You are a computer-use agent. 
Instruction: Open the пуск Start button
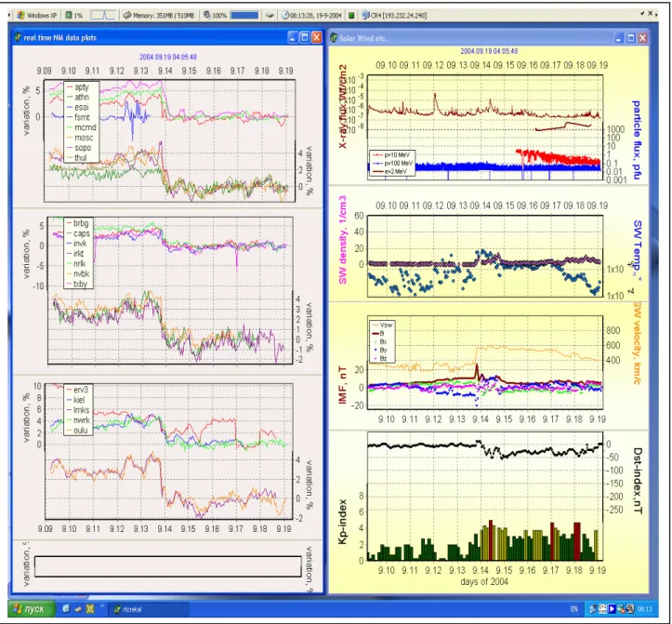coord(32,609)
